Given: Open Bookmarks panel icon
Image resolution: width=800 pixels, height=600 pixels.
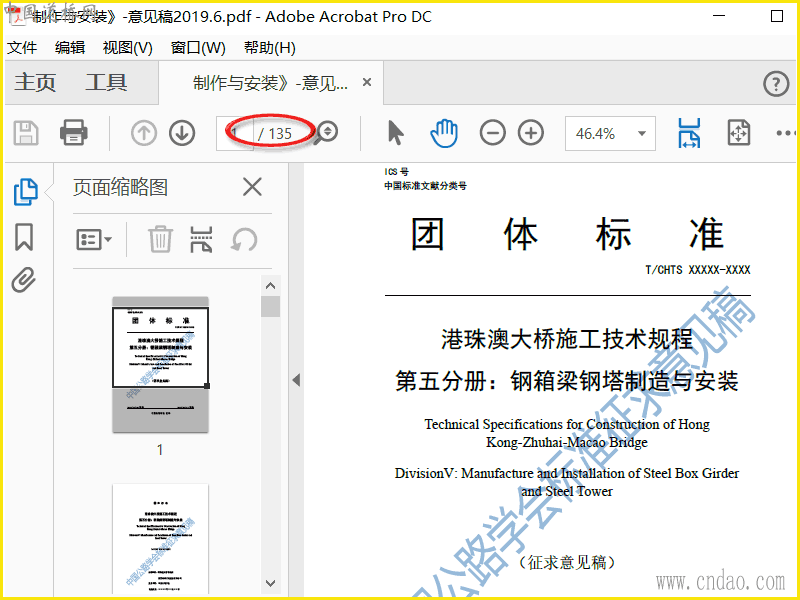Looking at the screenshot, I should (x=24, y=237).
